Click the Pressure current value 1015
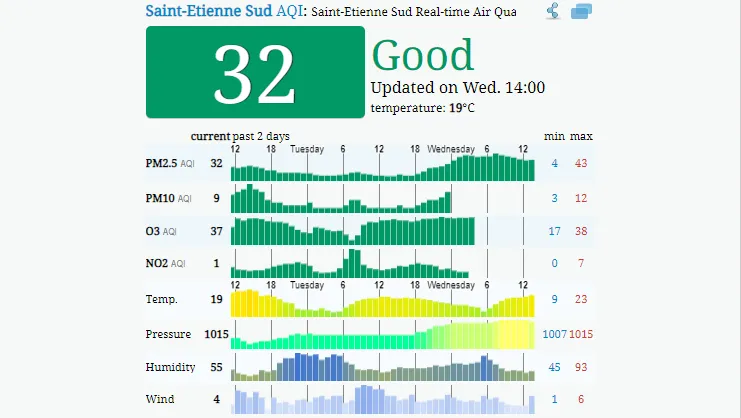741x418 pixels. (x=216, y=334)
